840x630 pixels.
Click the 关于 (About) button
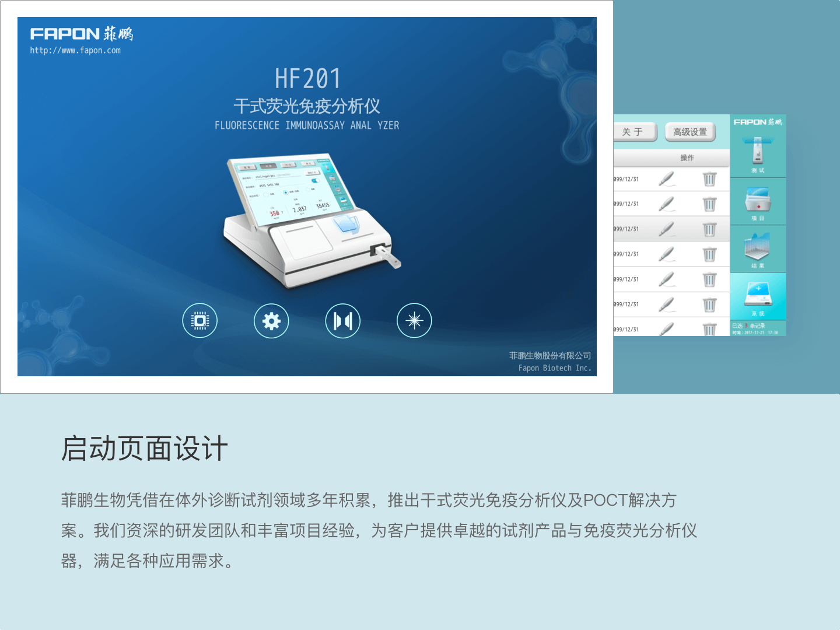(635, 132)
